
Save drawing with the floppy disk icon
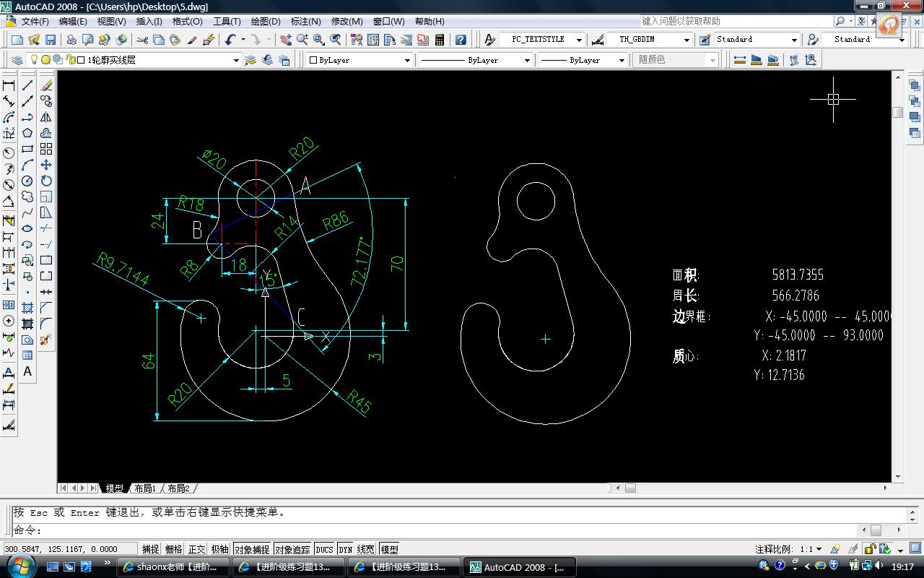pos(51,40)
